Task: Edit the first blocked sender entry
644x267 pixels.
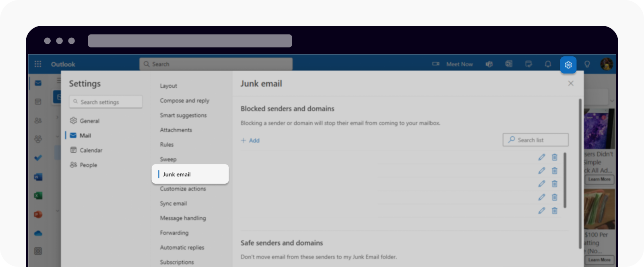Action: click(x=542, y=157)
